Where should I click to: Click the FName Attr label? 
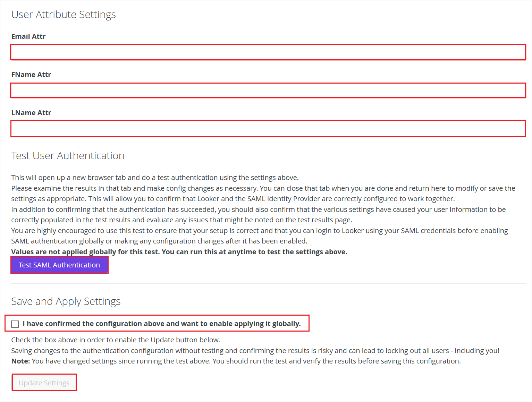[31, 74]
